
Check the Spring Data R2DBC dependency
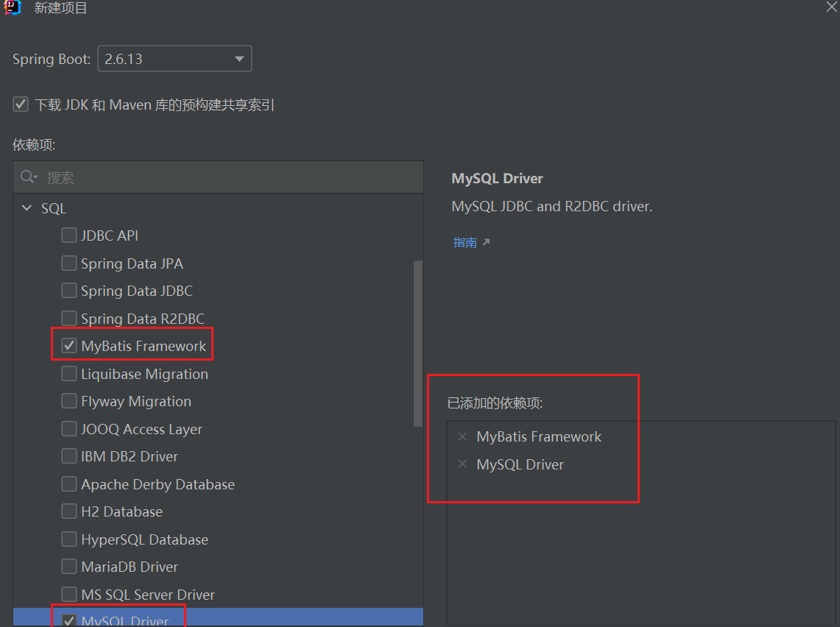pyautogui.click(x=69, y=318)
